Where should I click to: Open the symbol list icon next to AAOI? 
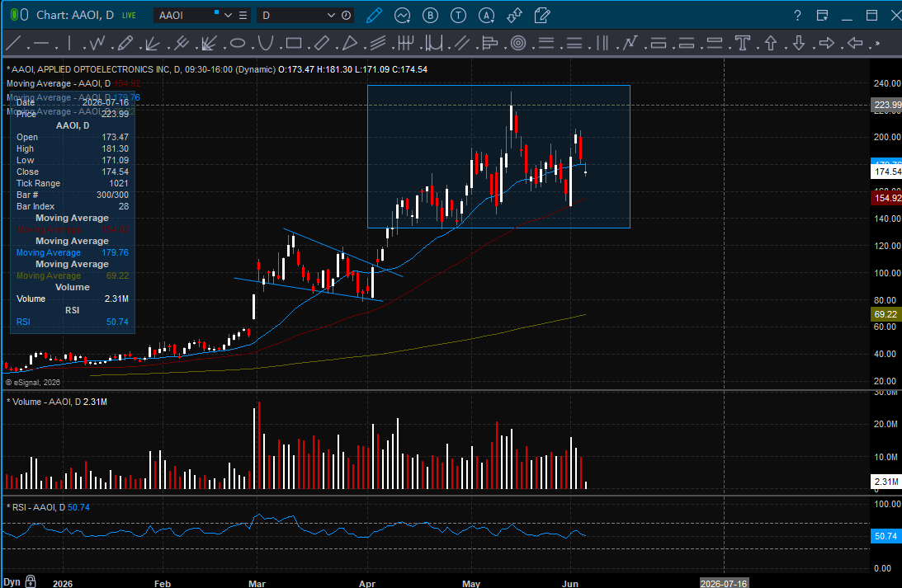[x=243, y=16]
